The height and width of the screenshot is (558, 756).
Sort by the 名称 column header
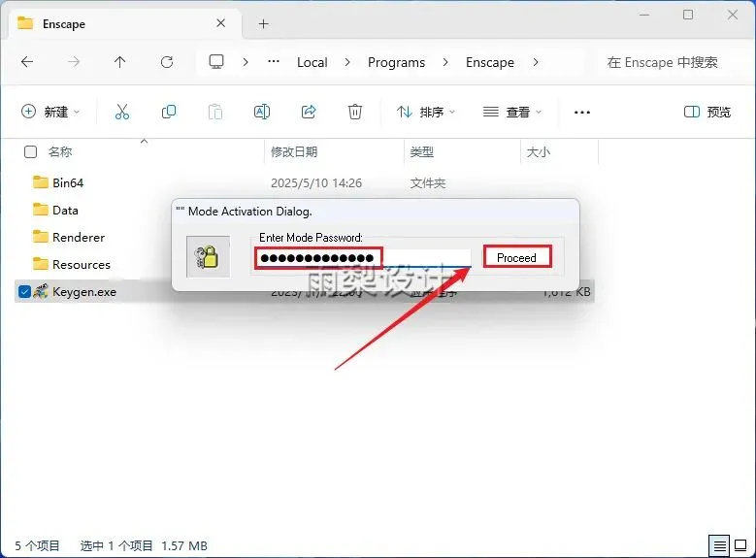point(60,152)
